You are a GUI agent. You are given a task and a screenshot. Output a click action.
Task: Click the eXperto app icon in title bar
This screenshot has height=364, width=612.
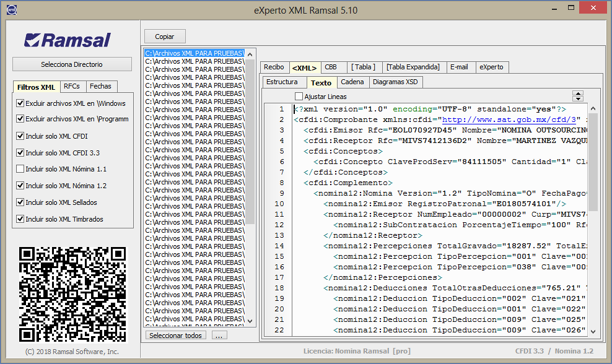click(x=12, y=10)
